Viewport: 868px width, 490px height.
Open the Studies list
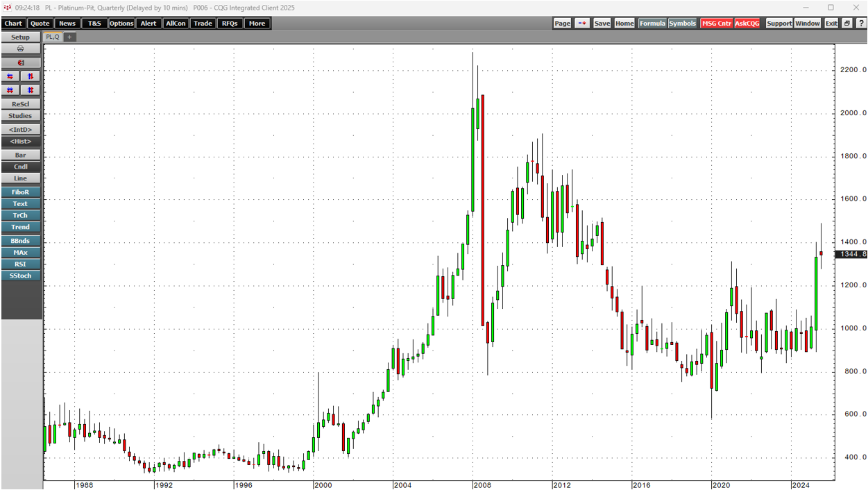(20, 116)
